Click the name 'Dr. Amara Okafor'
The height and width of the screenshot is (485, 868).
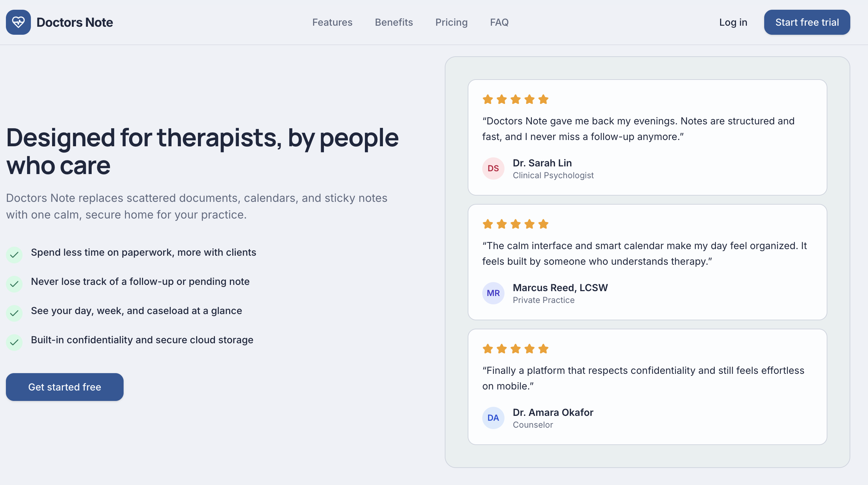pos(553,412)
